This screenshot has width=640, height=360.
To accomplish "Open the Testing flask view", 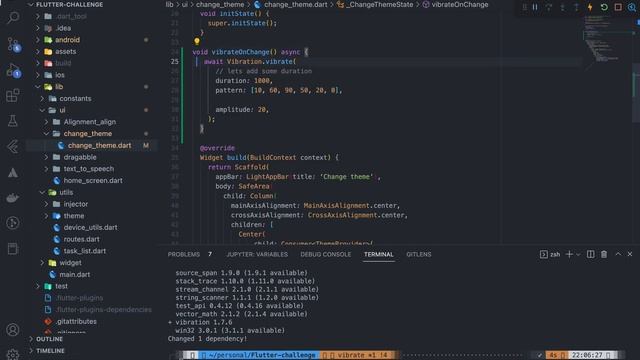I will tap(13, 121).
